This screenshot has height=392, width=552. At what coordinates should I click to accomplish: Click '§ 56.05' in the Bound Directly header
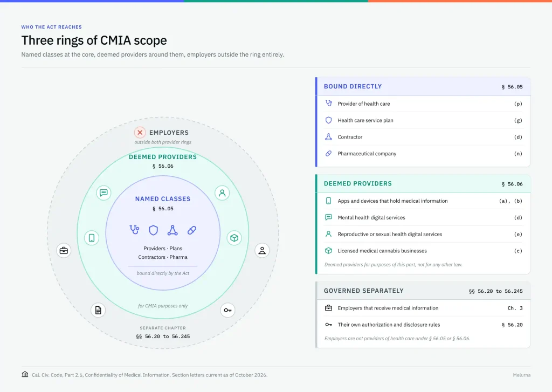512,87
